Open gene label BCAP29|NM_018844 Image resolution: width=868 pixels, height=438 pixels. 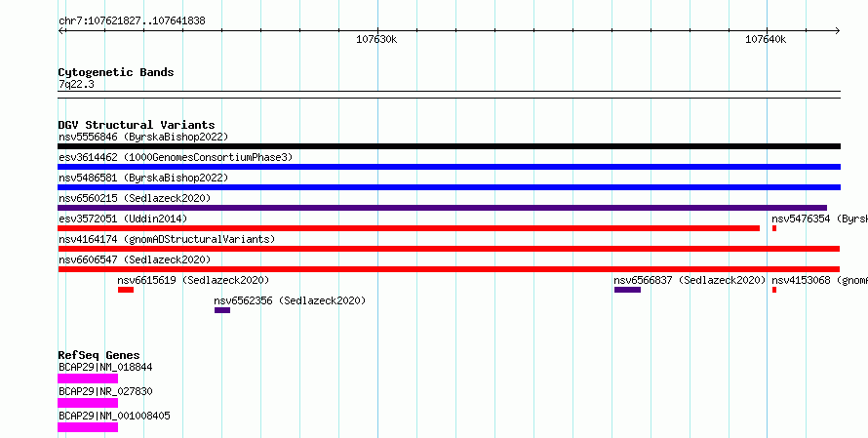[105, 367]
